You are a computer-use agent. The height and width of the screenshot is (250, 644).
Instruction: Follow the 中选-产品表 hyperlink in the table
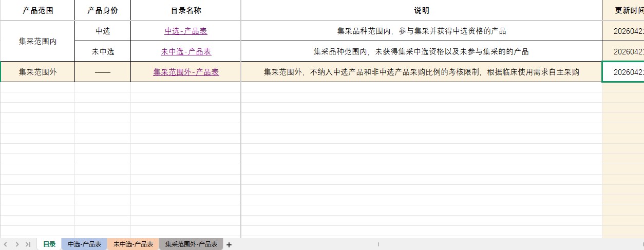pyautogui.click(x=186, y=31)
